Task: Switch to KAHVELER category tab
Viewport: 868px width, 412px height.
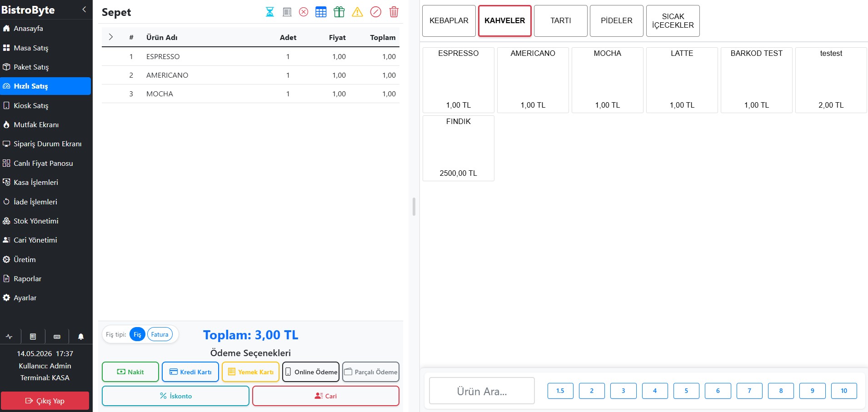Action: [x=505, y=21]
